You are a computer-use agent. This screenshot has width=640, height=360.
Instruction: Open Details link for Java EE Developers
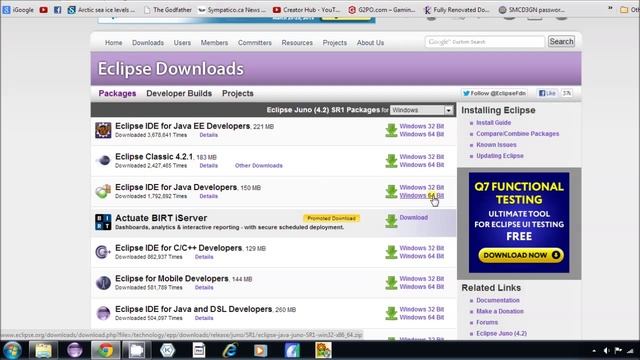209,135
